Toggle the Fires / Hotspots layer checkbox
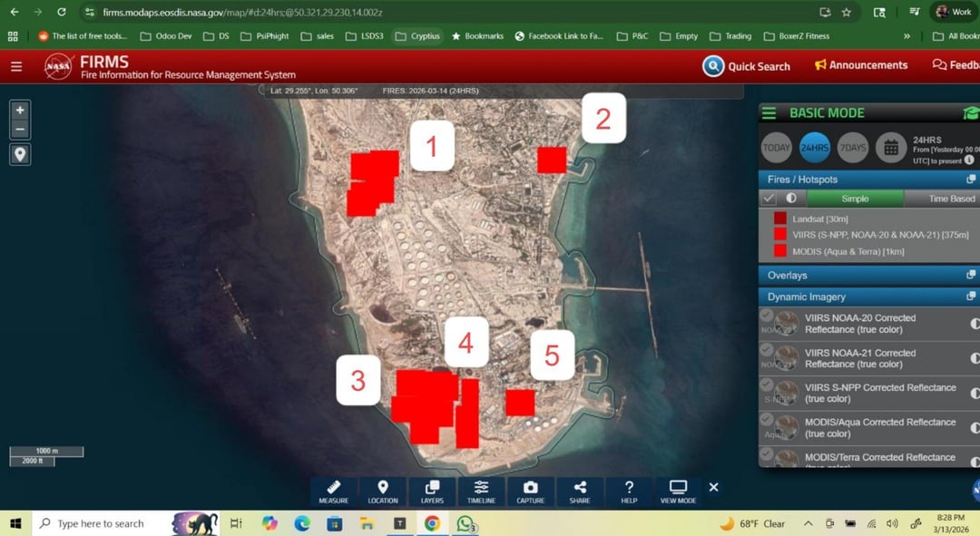The height and width of the screenshot is (536, 980). (x=769, y=199)
